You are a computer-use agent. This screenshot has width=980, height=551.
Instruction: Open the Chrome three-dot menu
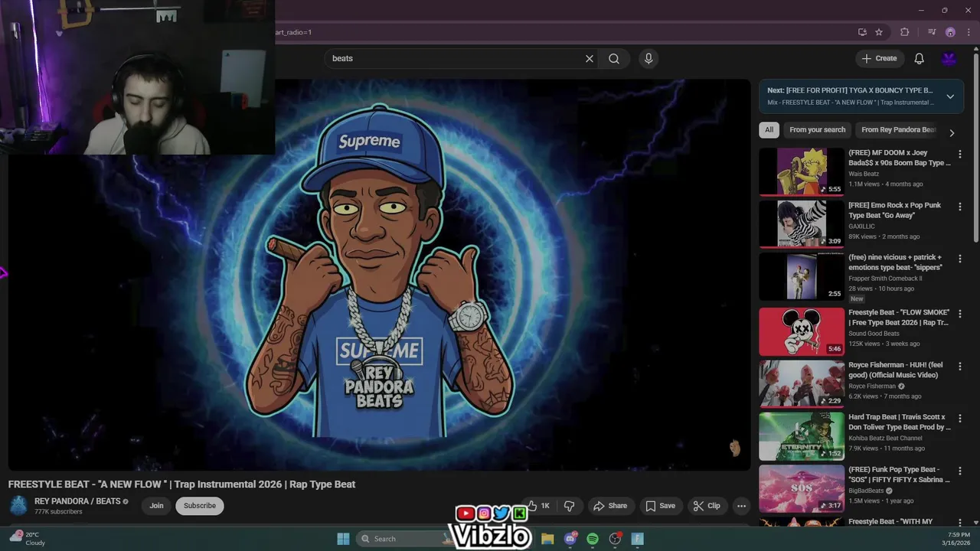pos(969,32)
